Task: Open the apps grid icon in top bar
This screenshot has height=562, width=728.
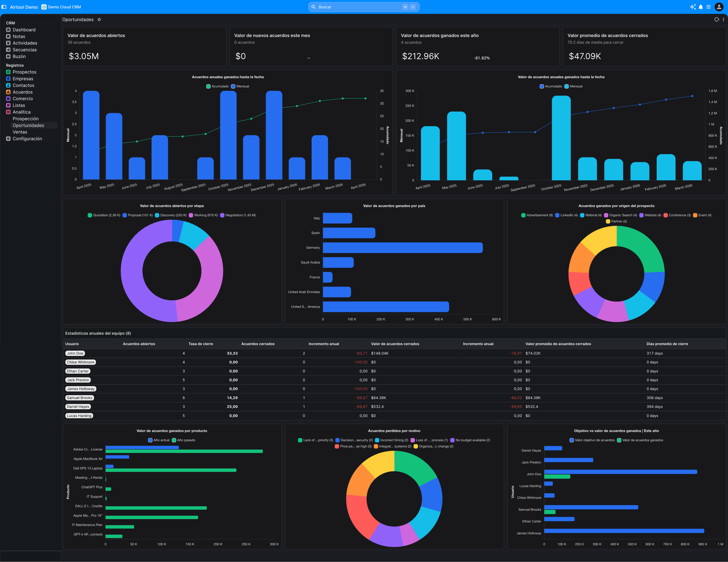Action: pyautogui.click(x=709, y=7)
